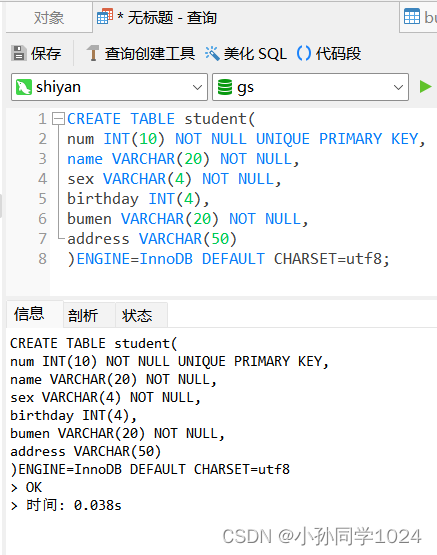The width and height of the screenshot is (437, 555).
Task: Click the table icon on right tab
Action: click(x=412, y=16)
